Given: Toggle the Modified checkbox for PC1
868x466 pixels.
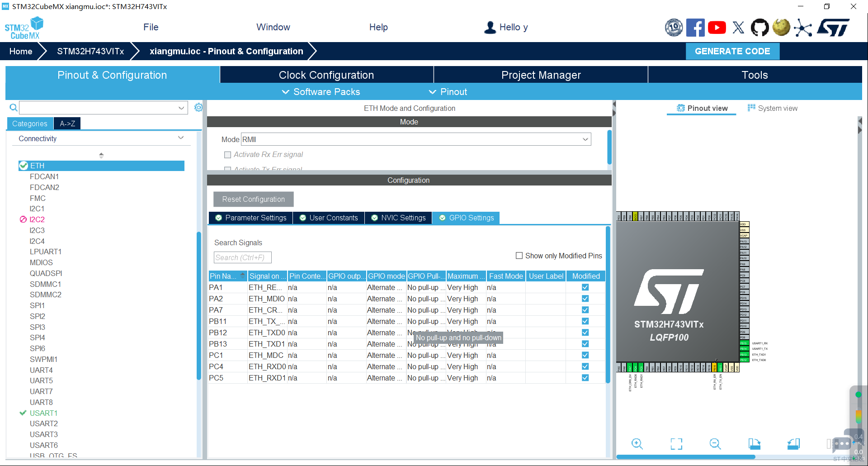Looking at the screenshot, I should point(585,355).
